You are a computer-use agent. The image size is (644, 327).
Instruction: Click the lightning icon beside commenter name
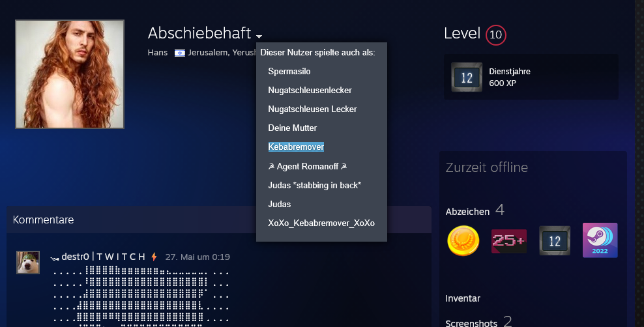(154, 257)
